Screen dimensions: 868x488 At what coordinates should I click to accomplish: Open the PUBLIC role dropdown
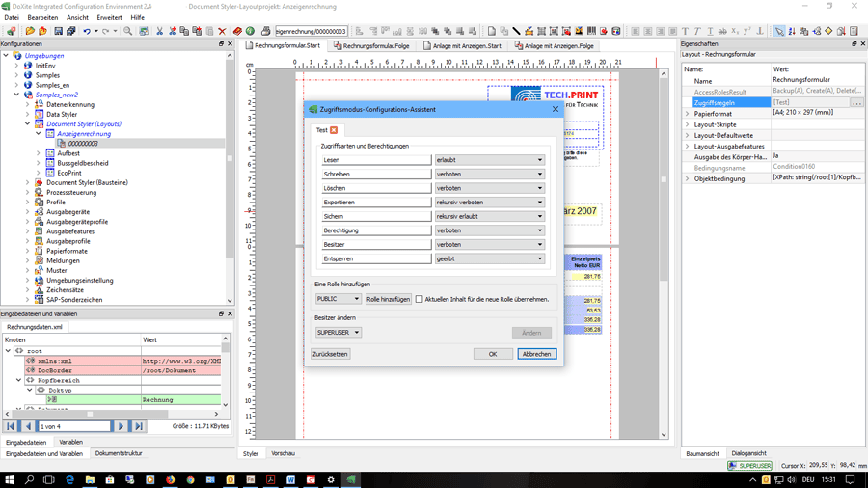coord(339,299)
